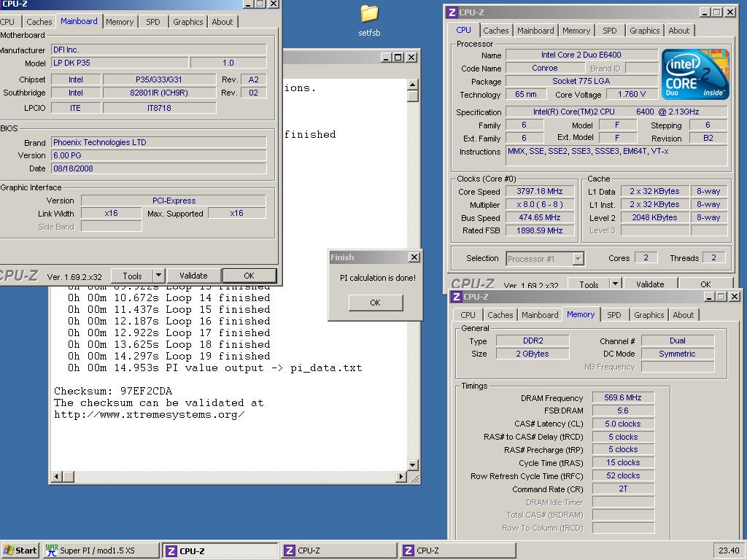The height and width of the screenshot is (560, 747).
Task: Switch to CPU tab in Memory window
Action: tap(468, 315)
